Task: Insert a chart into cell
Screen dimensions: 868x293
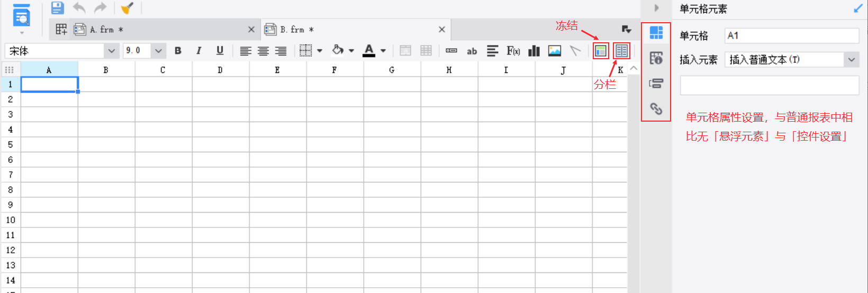Action: [534, 51]
